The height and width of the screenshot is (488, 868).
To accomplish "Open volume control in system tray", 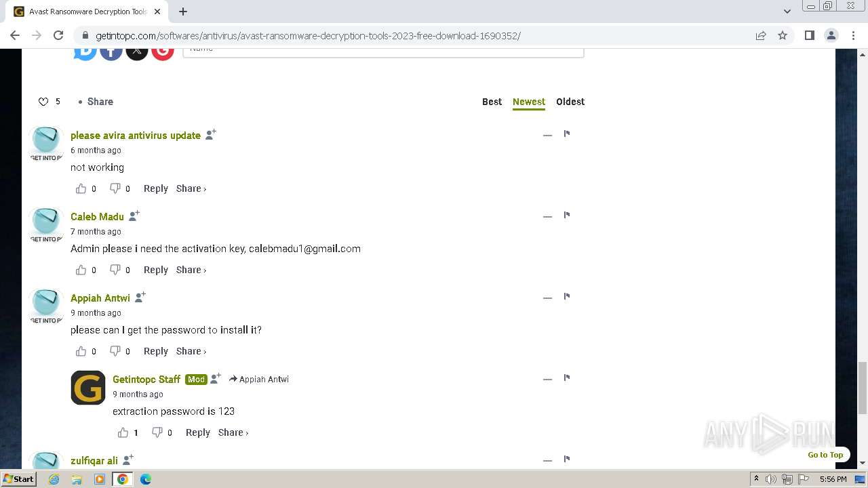I will pyautogui.click(x=771, y=479).
